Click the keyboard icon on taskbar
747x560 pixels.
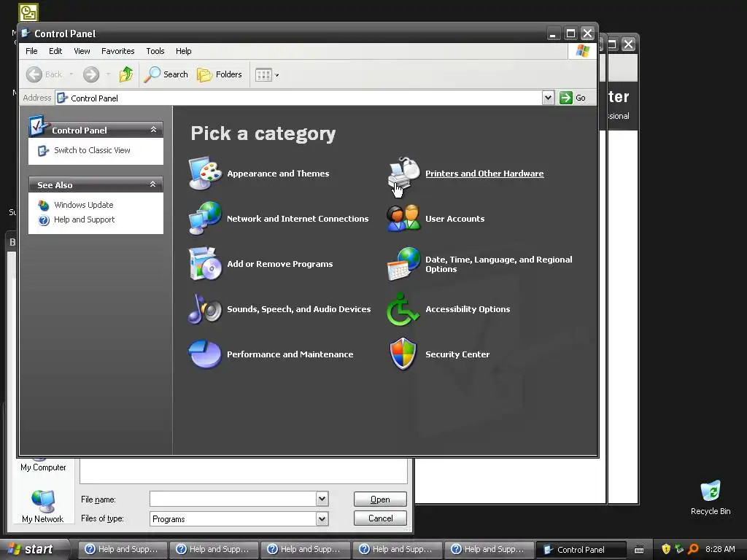pos(639,550)
